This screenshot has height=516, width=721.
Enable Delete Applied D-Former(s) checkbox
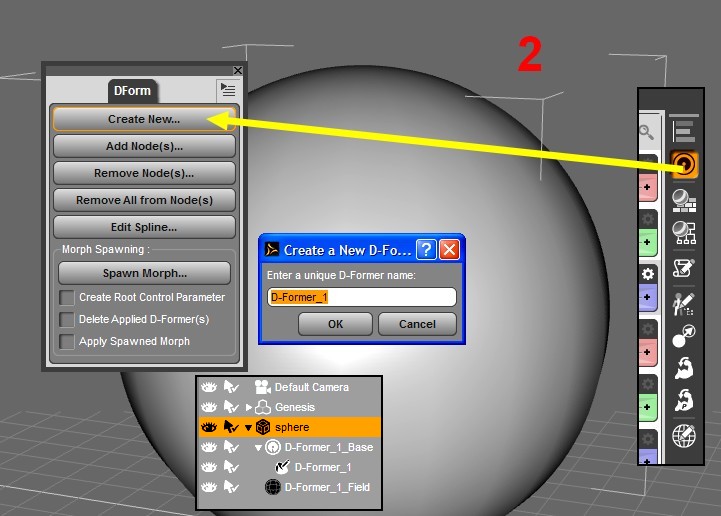point(67,319)
